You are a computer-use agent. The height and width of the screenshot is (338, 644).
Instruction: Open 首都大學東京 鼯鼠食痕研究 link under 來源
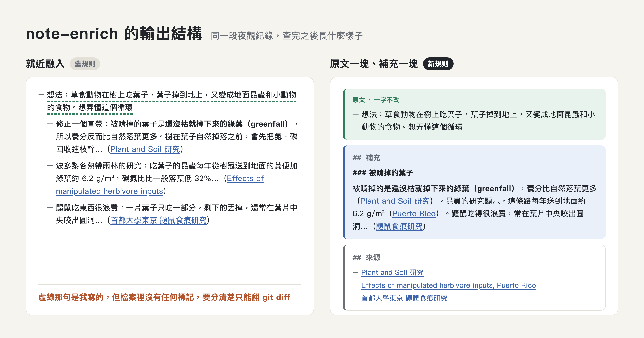(x=404, y=298)
